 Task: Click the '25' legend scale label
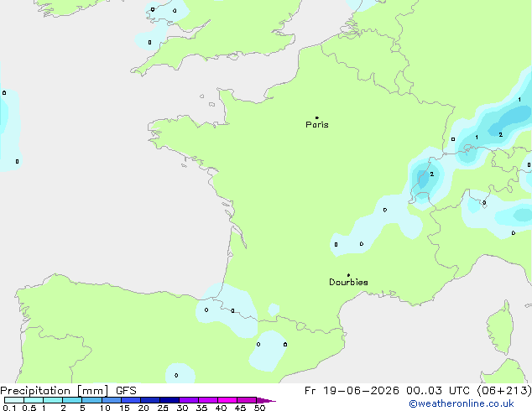(x=163, y=408)
